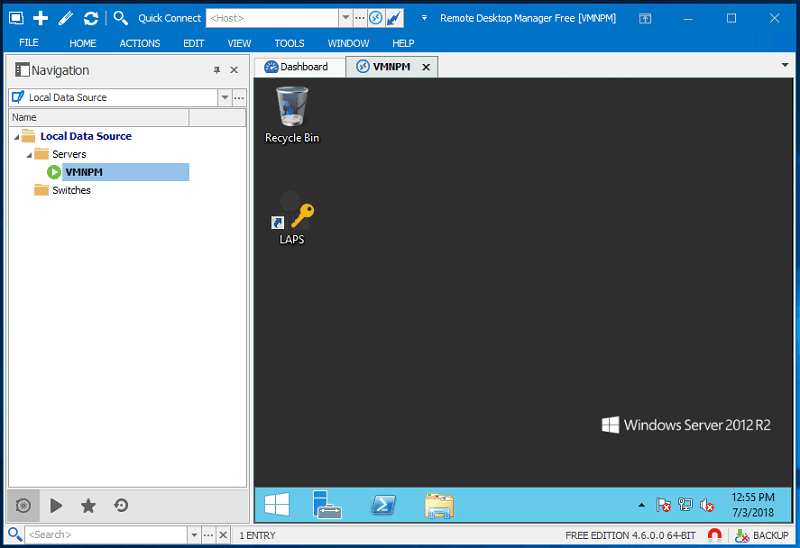This screenshot has width=800, height=548.
Task: Open the EDIT ribbon tab
Action: [193, 43]
